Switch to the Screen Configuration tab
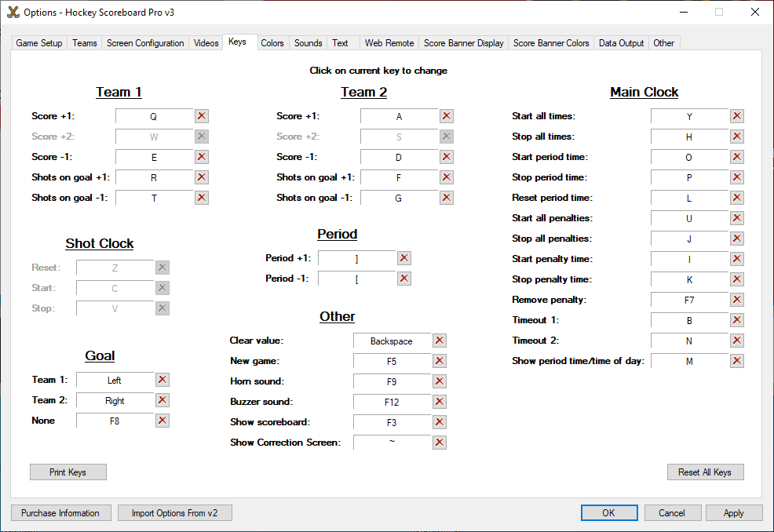Viewport: 774px width, 532px height. 145,43
